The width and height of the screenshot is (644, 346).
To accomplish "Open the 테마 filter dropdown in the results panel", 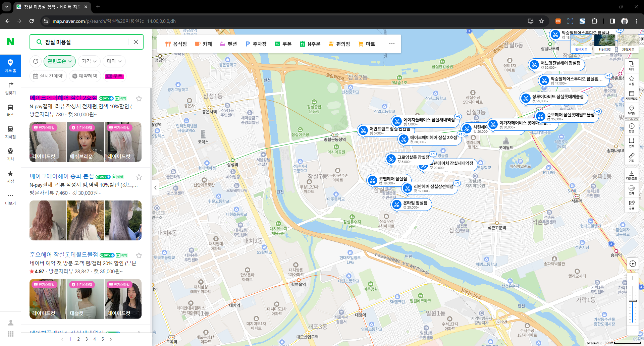I will [114, 61].
